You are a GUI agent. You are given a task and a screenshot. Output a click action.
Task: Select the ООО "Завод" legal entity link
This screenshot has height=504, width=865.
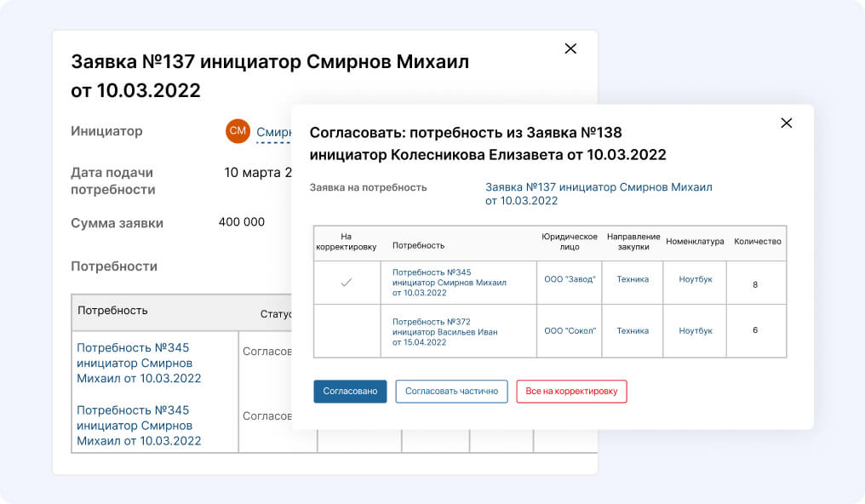click(570, 279)
